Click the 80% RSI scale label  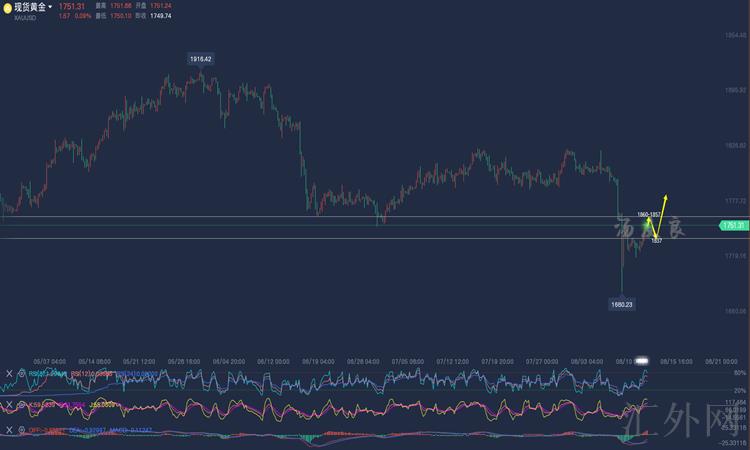click(739, 373)
